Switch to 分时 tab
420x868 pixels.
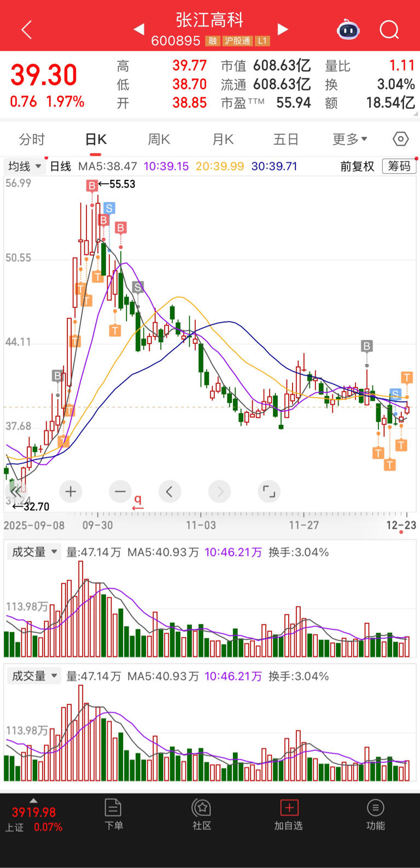[32, 139]
